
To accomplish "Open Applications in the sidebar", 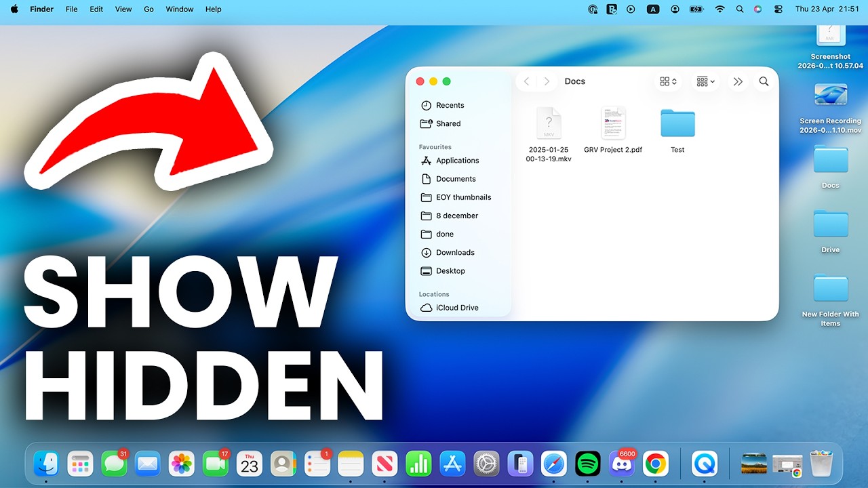I will (450, 161).
